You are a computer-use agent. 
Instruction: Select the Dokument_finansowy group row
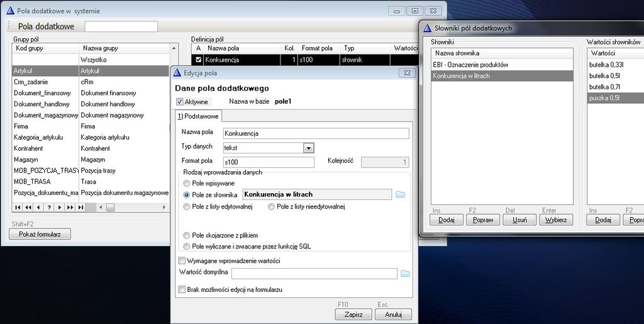91,93
